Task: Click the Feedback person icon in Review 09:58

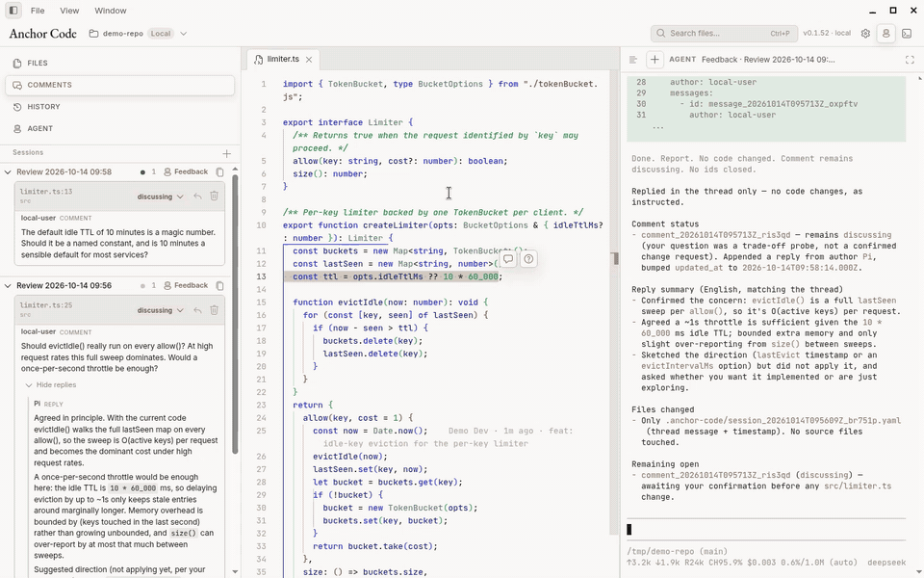Action: tap(167, 172)
